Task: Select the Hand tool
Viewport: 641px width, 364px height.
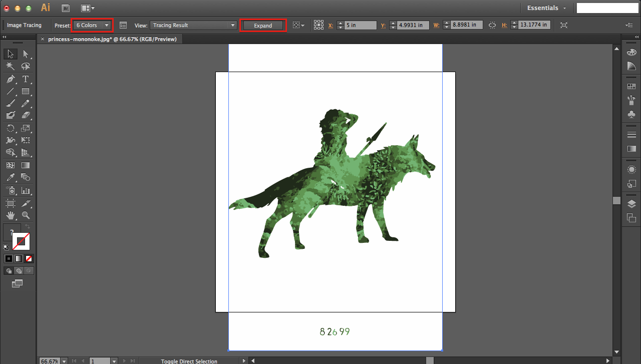Action: [x=11, y=215]
